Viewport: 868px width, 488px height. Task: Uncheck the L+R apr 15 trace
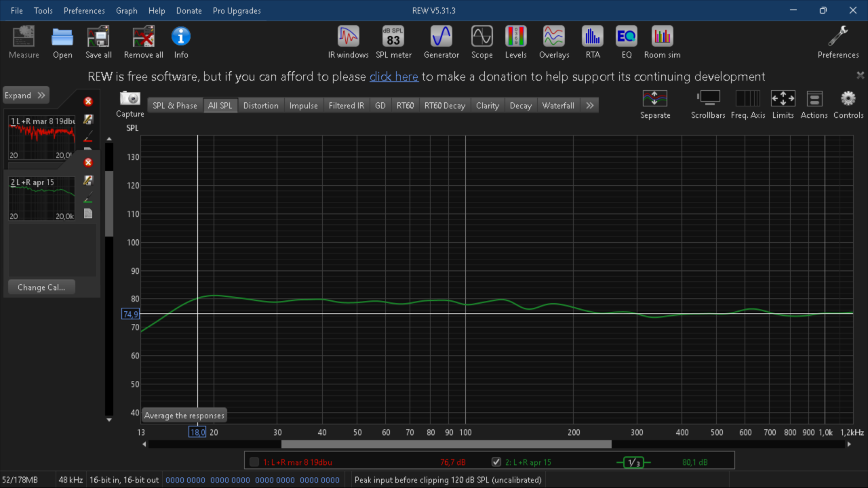point(496,462)
